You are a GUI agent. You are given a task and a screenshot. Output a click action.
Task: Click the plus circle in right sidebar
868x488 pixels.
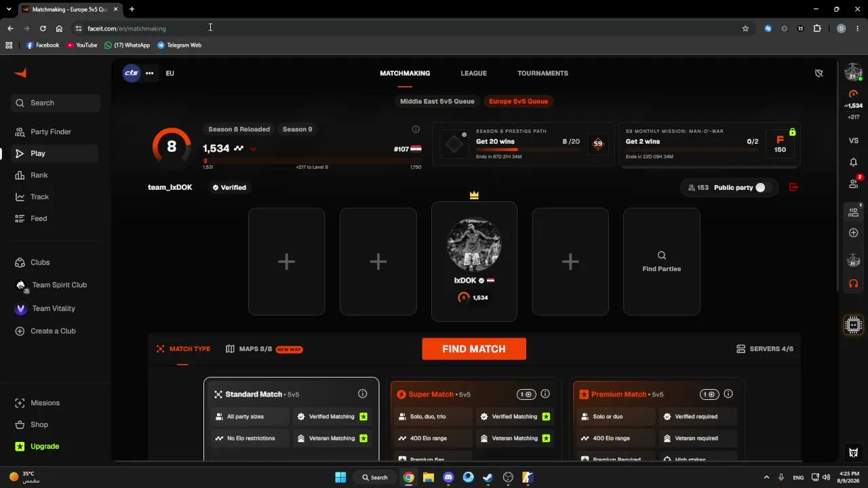point(854,232)
